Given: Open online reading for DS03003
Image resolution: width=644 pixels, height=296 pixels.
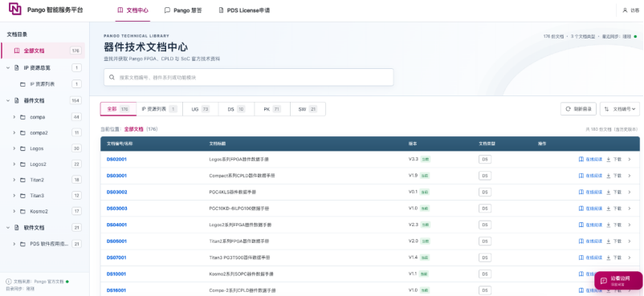Looking at the screenshot, I should [590, 209].
